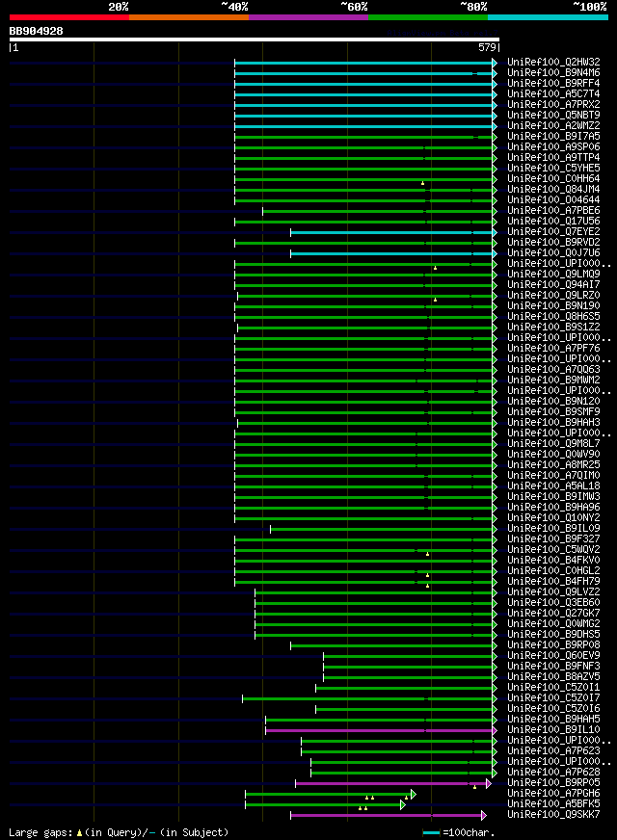Screen dimensions: 617x840
Task: Select the UniRef100_Q9LVZ2 label
Action: 553,592
